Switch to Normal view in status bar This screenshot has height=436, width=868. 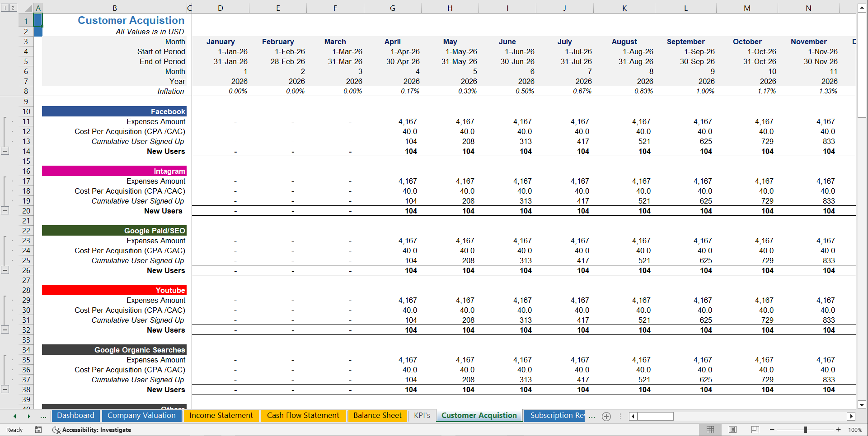[x=710, y=430]
